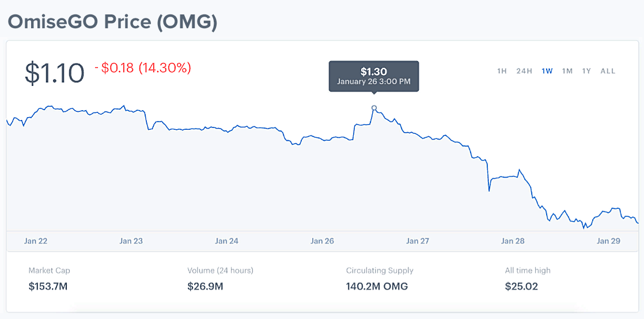Select the 1H time range
The image size is (644, 319).
coord(502,71)
